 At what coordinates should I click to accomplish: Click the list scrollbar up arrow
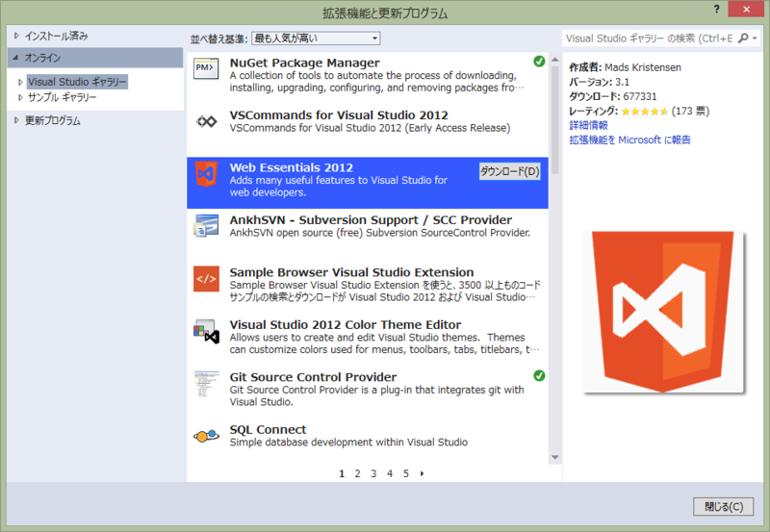click(555, 59)
